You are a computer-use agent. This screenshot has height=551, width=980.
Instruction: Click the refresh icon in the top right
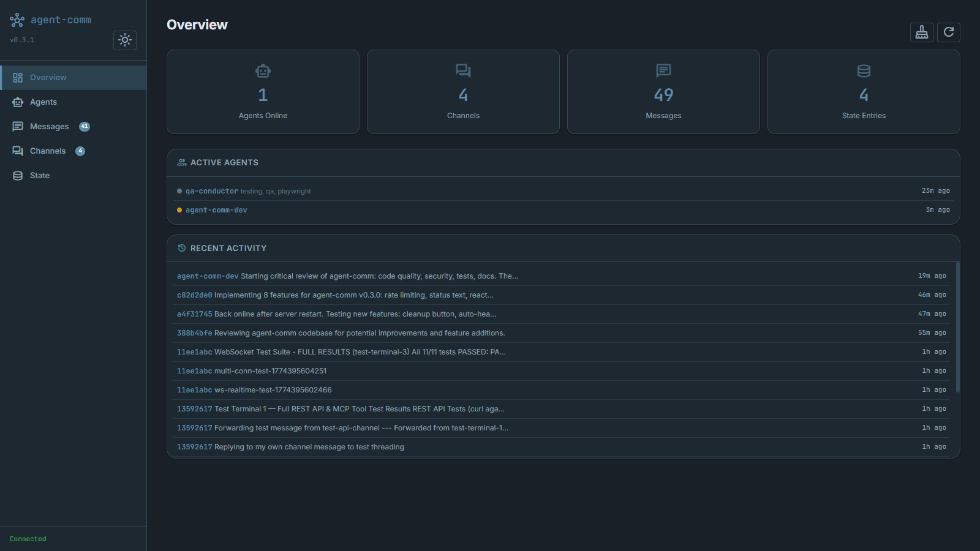coord(948,32)
